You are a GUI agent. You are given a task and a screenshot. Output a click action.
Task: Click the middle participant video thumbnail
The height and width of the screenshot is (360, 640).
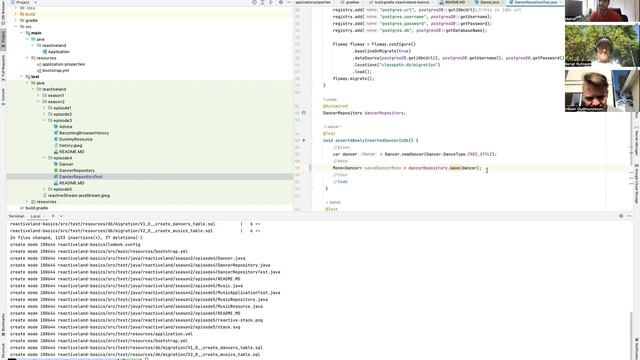click(x=602, y=46)
